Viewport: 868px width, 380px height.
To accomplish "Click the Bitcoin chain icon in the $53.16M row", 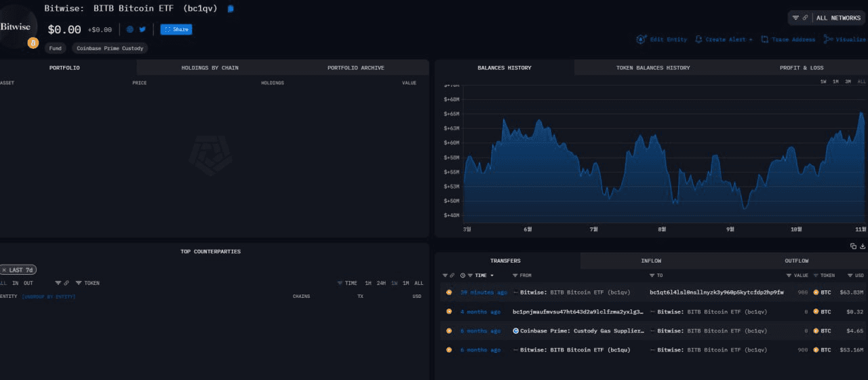I will click(x=449, y=349).
